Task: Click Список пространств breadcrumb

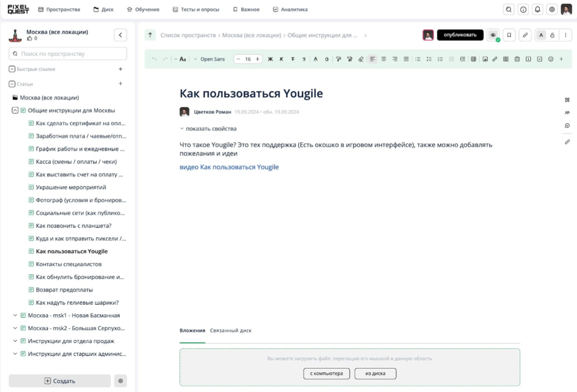Action: (x=188, y=35)
